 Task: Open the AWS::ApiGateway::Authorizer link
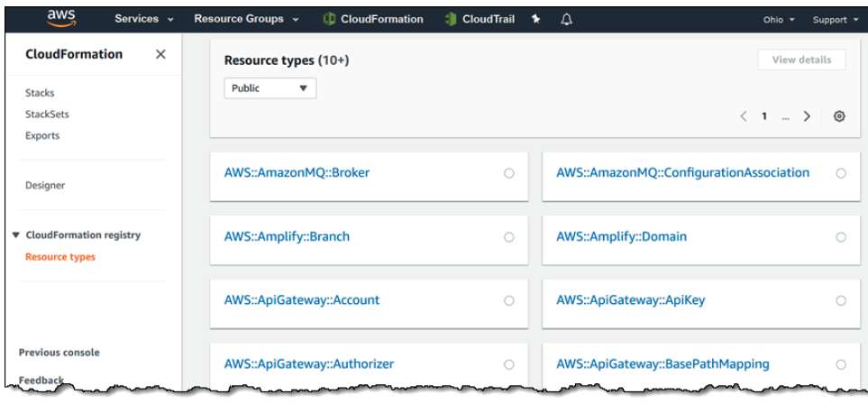click(309, 364)
